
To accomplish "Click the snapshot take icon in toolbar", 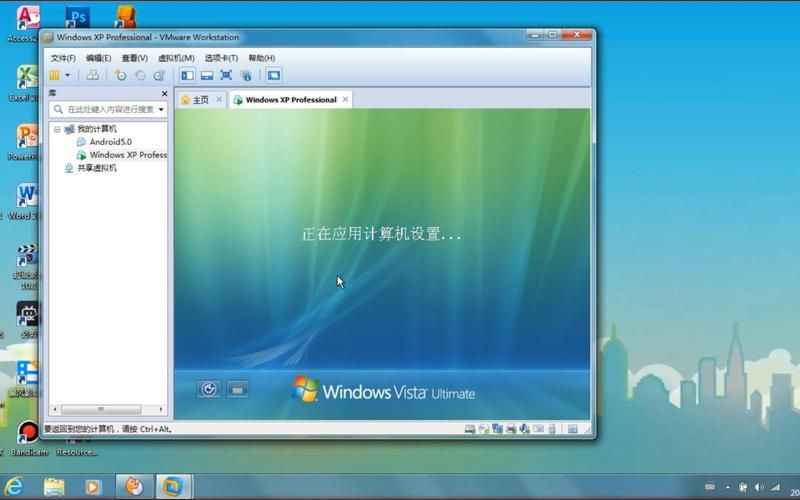I will tap(121, 75).
